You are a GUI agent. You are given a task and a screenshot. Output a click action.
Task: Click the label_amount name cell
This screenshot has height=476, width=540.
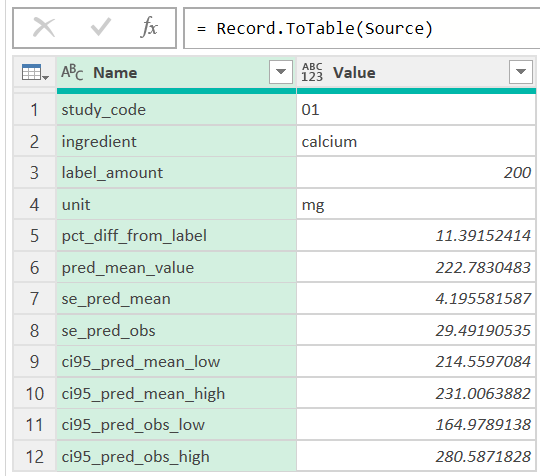[x=176, y=173]
